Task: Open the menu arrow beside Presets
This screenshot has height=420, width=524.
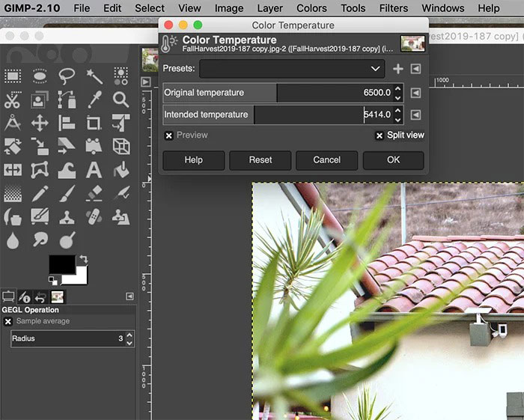Action: point(415,69)
